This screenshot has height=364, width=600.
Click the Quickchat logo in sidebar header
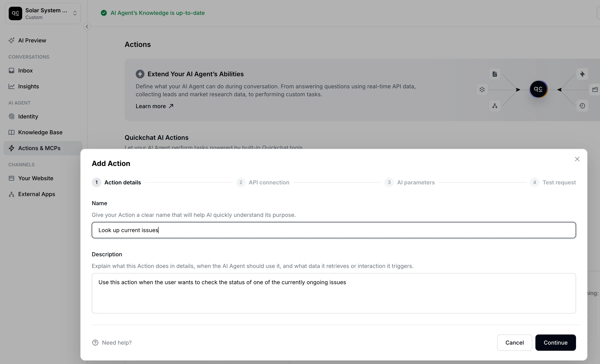click(x=15, y=13)
